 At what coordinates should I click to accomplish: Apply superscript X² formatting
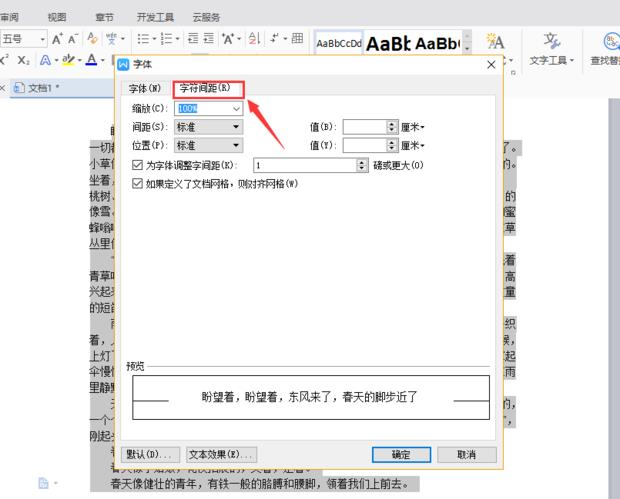tap(4, 60)
